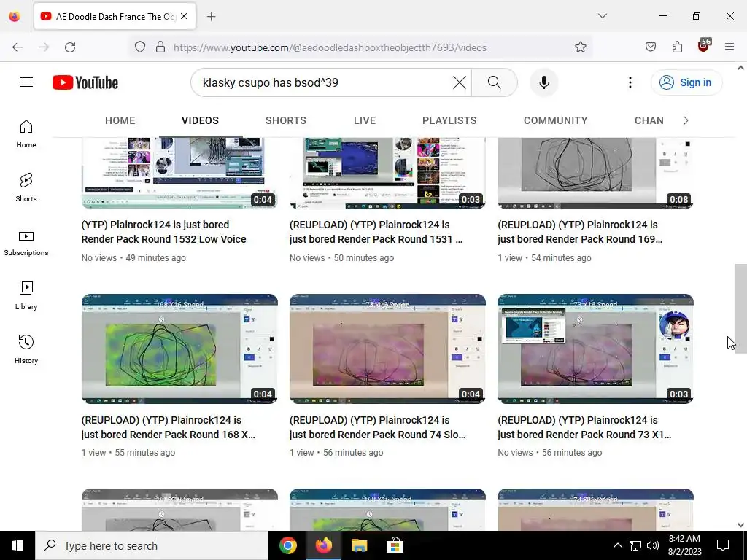Click scrollbar up arrow
This screenshot has height=560, width=747.
coord(740,68)
